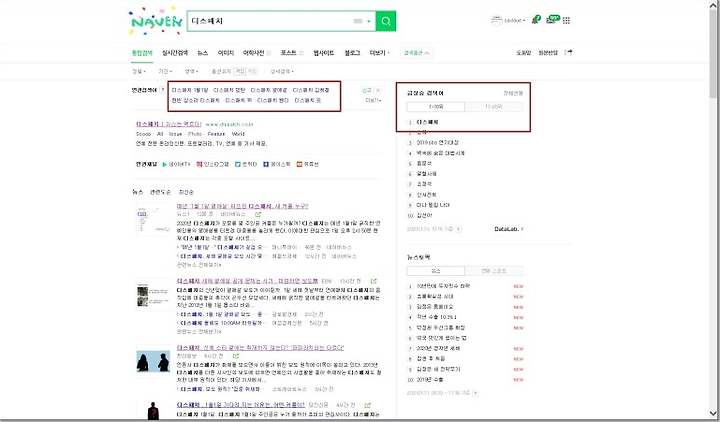This screenshot has width=720, height=422.
Task: Select the 뉴스 tab in the navigation bar
Action: click(x=202, y=53)
